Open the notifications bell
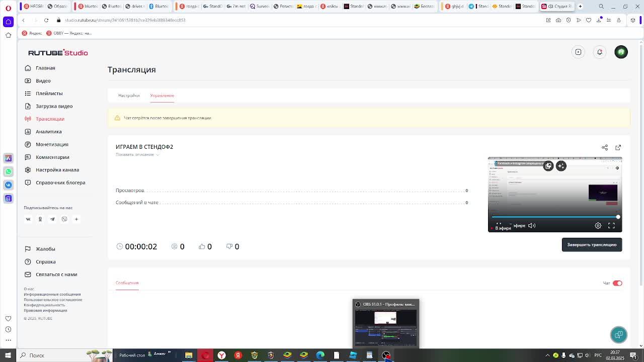 pyautogui.click(x=600, y=52)
